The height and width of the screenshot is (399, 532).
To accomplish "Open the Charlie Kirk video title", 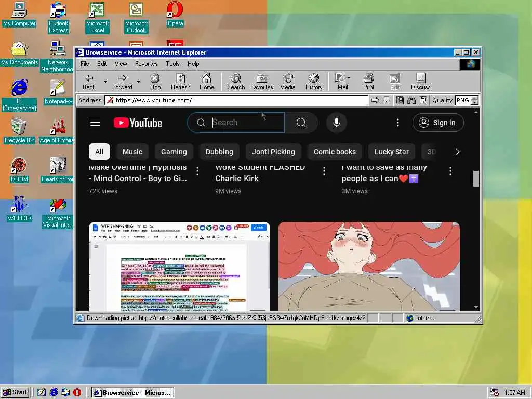I will [x=260, y=173].
